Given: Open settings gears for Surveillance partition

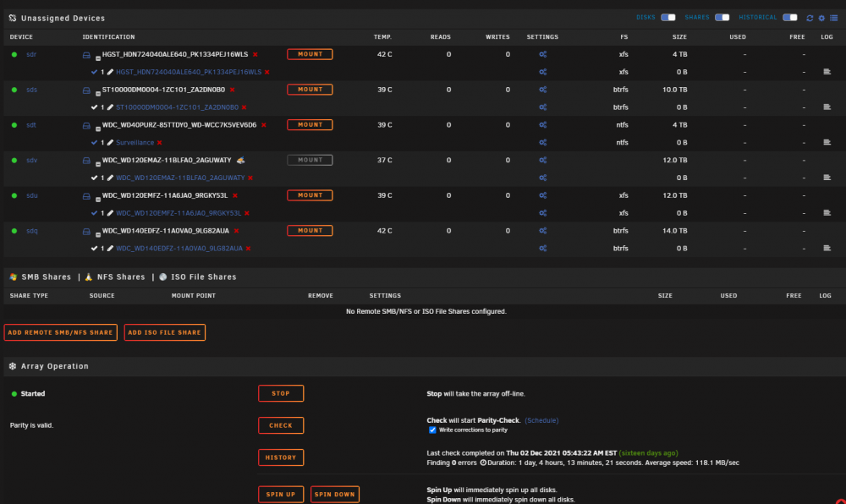Looking at the screenshot, I should (543, 142).
